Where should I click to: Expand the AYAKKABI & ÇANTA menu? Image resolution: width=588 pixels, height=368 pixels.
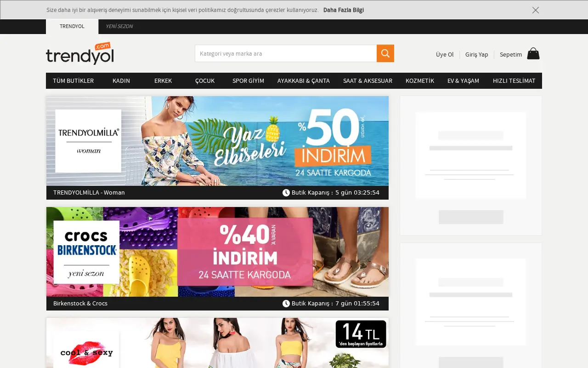pyautogui.click(x=304, y=80)
